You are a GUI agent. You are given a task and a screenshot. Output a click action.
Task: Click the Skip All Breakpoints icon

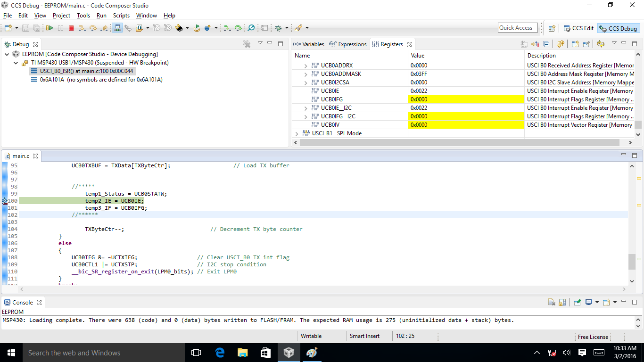[251, 28]
